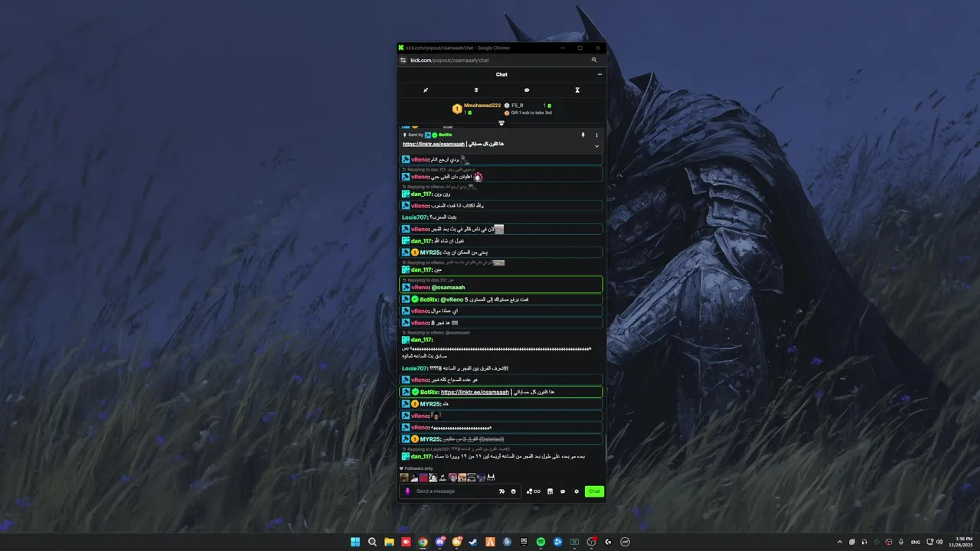Select FS_R in gift leaderboard
980x551 pixels.
[518, 106]
